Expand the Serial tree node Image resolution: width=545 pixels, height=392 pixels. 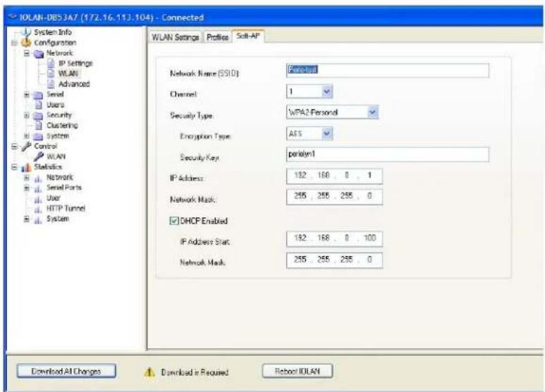tap(27, 94)
